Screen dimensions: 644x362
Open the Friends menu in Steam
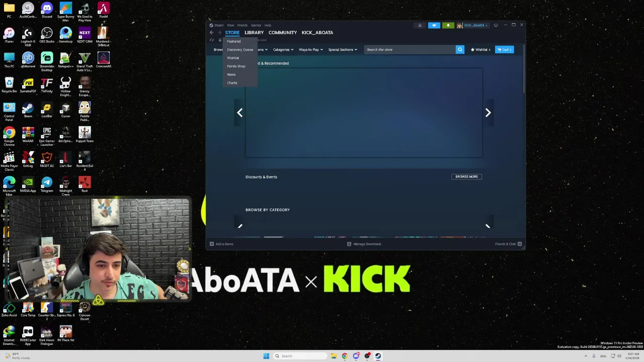click(x=242, y=25)
